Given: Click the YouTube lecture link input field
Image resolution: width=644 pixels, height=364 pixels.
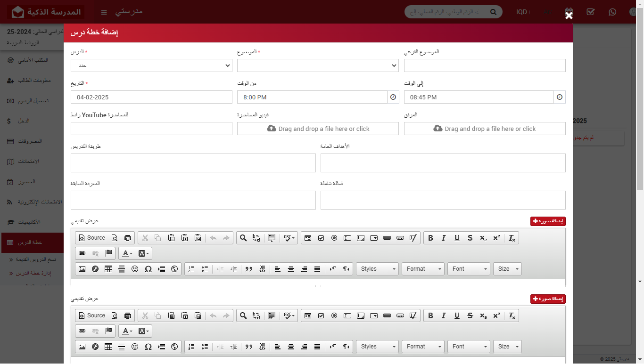Looking at the screenshot, I should point(151,129).
